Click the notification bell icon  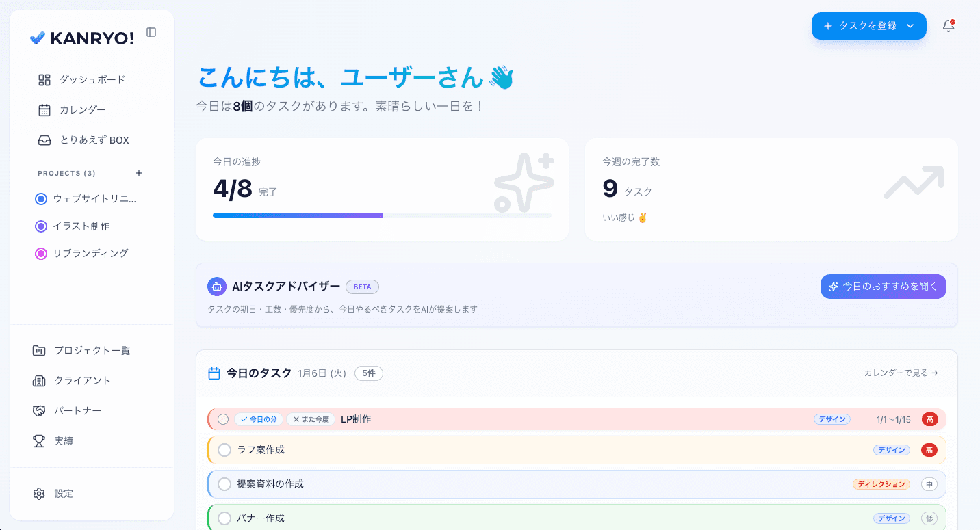point(949,25)
